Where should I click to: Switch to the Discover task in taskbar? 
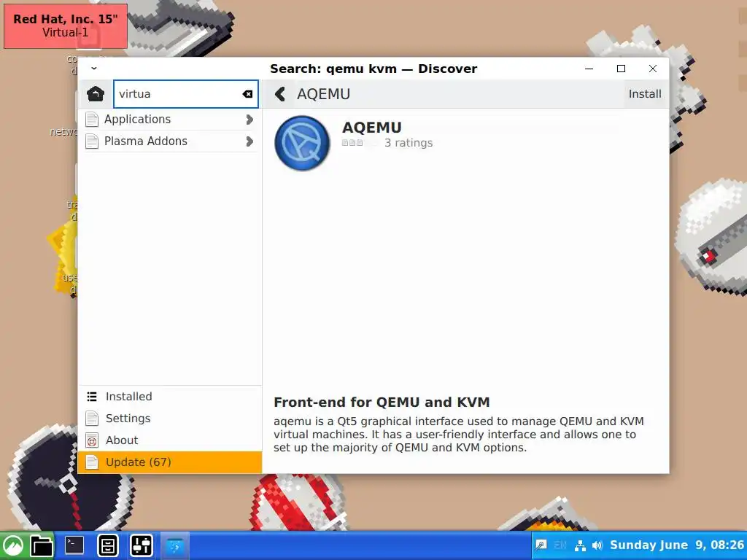click(x=175, y=545)
